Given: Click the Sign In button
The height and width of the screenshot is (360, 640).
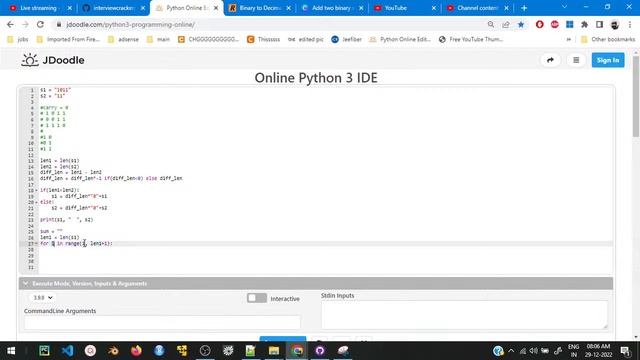Looking at the screenshot, I should (x=608, y=60).
